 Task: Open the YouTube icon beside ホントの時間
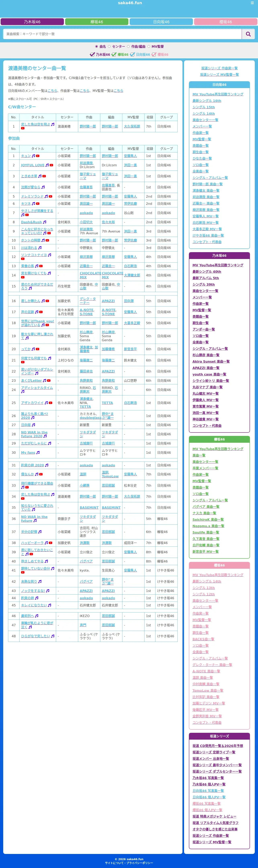(x=47, y=240)
